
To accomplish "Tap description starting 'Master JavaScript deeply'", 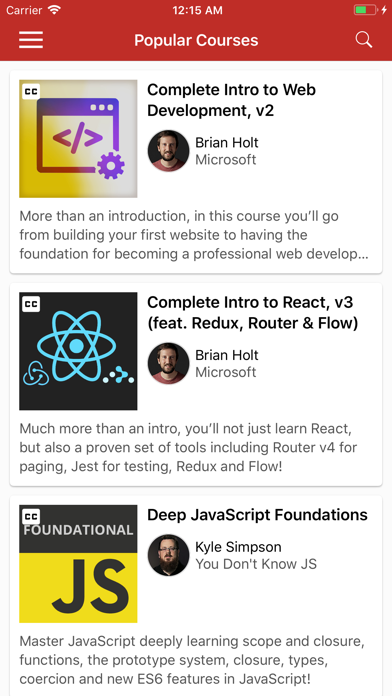I will click(x=192, y=660).
